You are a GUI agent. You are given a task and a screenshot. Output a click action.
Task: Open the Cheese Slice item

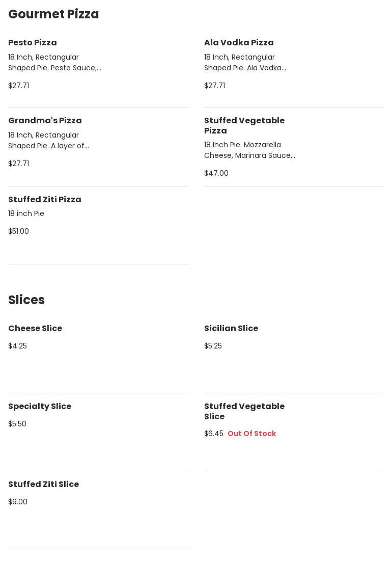coord(35,329)
